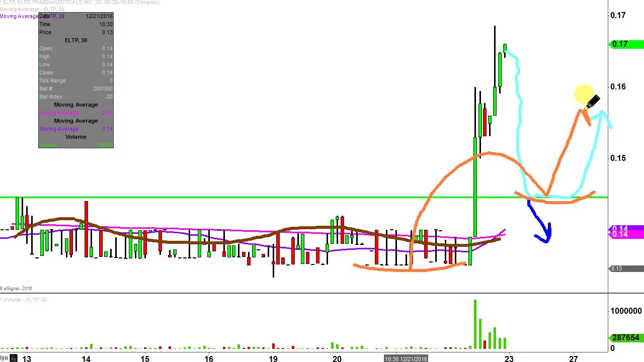Click the green 0.17 last price marker
The width and height of the screenshot is (644, 362).
coord(626,44)
